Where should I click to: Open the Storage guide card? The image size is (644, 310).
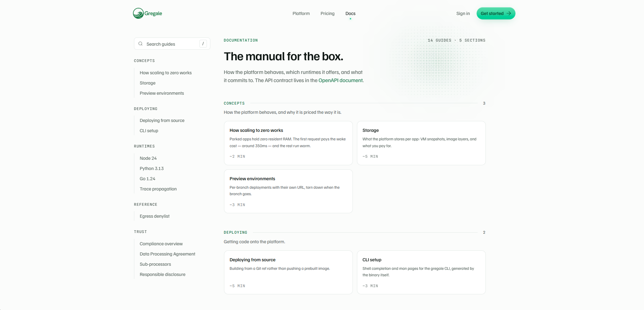click(421, 143)
